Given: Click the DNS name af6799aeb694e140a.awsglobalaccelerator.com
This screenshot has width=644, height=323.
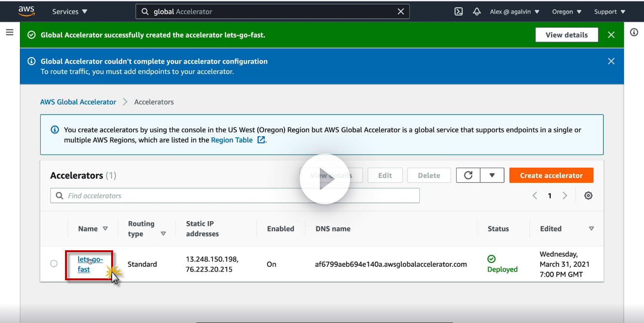Looking at the screenshot, I should click(x=391, y=264).
